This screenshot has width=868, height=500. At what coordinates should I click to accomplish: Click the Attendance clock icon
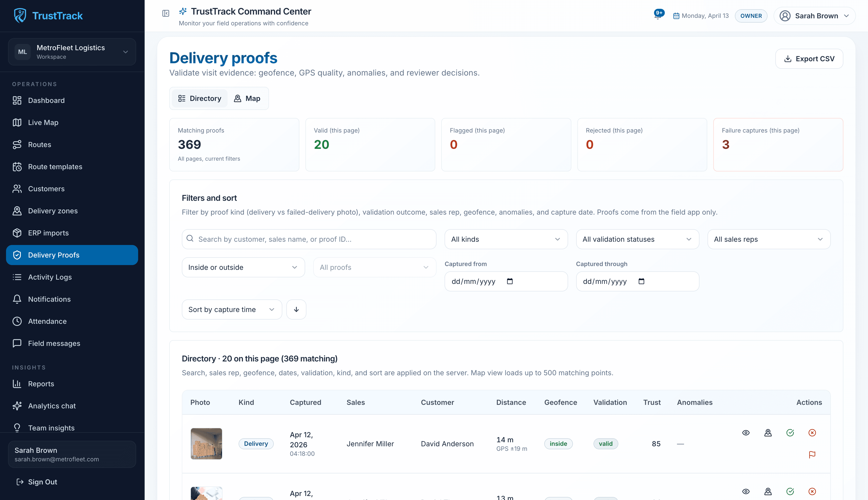point(17,322)
